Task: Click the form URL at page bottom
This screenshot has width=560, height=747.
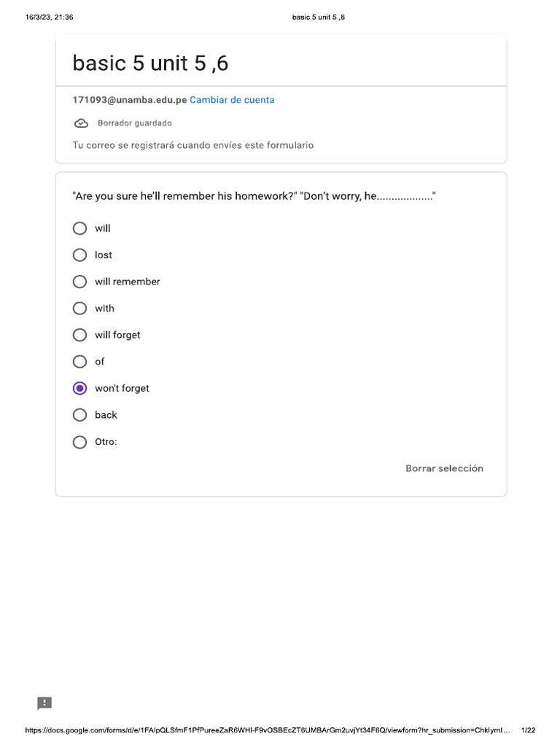Action: (267, 730)
